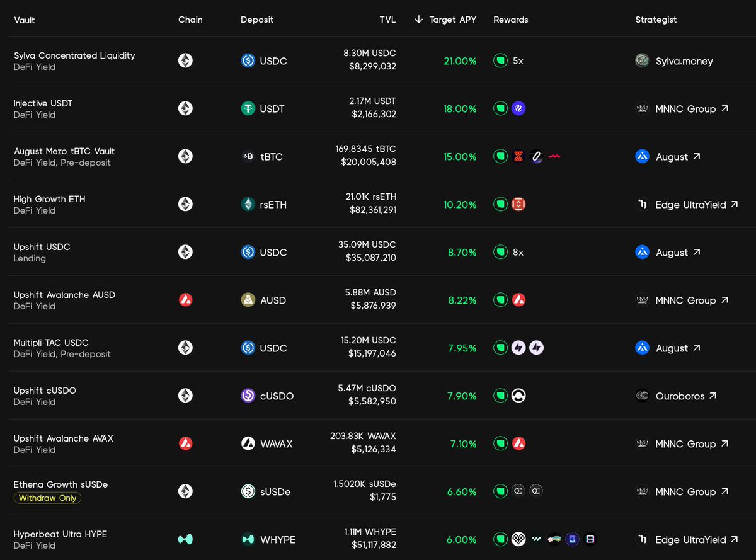Click the 169.8345 tBTC amount
This screenshot has width=756, height=560.
coord(366,149)
